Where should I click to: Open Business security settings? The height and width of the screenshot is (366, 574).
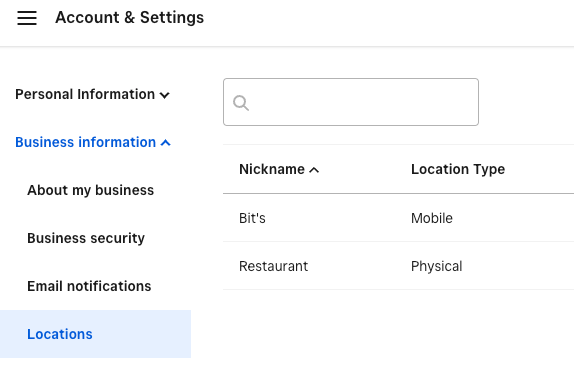tap(86, 238)
